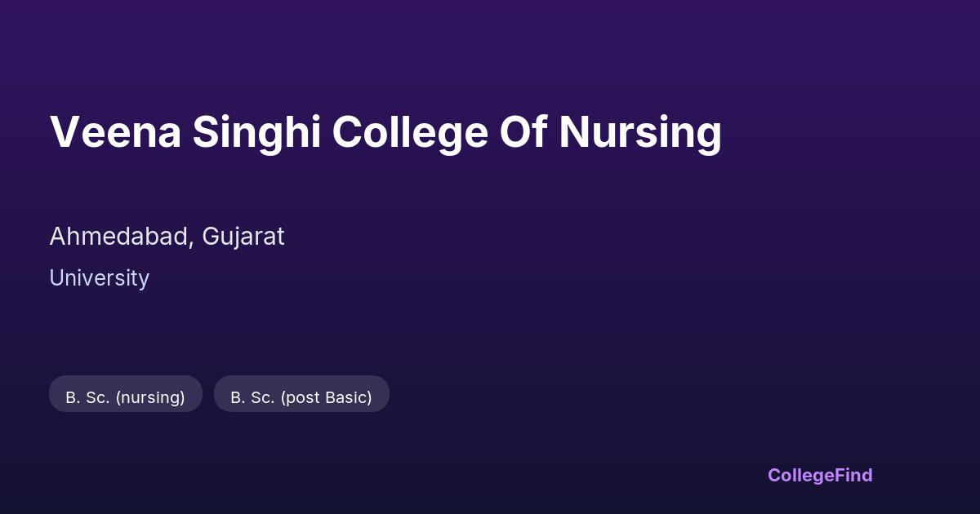Screen dimensions: 980x514
Task: Click the word Veena in the heading
Action: coord(115,131)
